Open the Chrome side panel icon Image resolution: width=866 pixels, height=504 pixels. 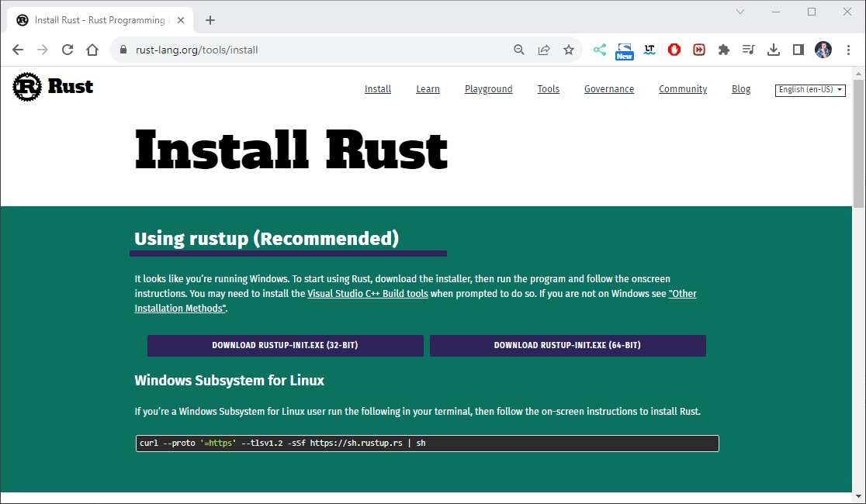pyautogui.click(x=798, y=50)
